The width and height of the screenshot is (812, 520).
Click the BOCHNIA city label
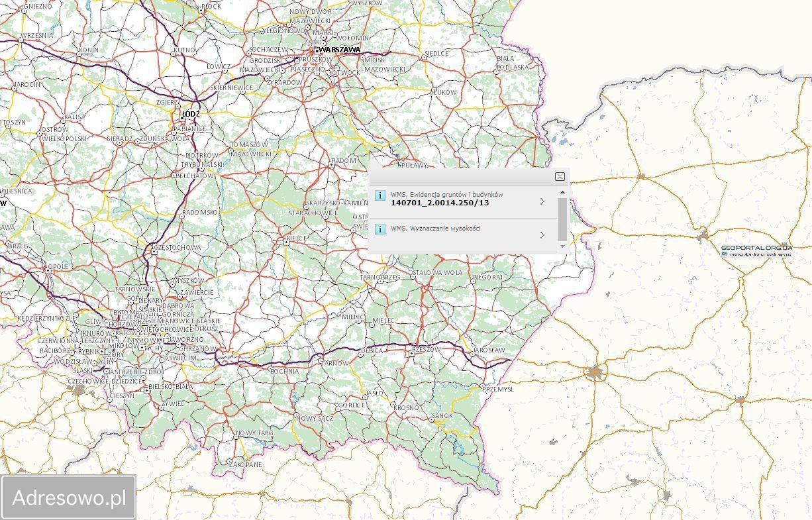(x=285, y=372)
